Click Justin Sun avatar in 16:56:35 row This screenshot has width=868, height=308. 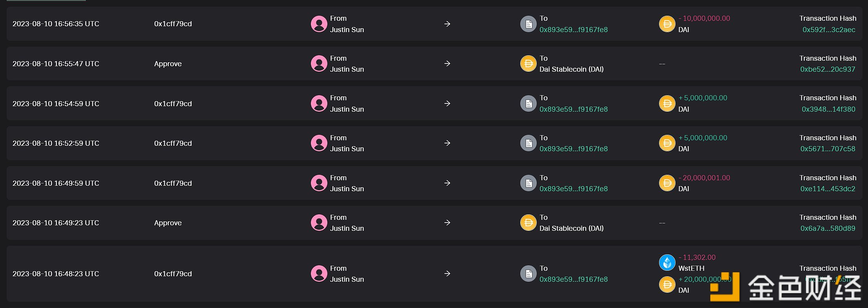point(319,24)
